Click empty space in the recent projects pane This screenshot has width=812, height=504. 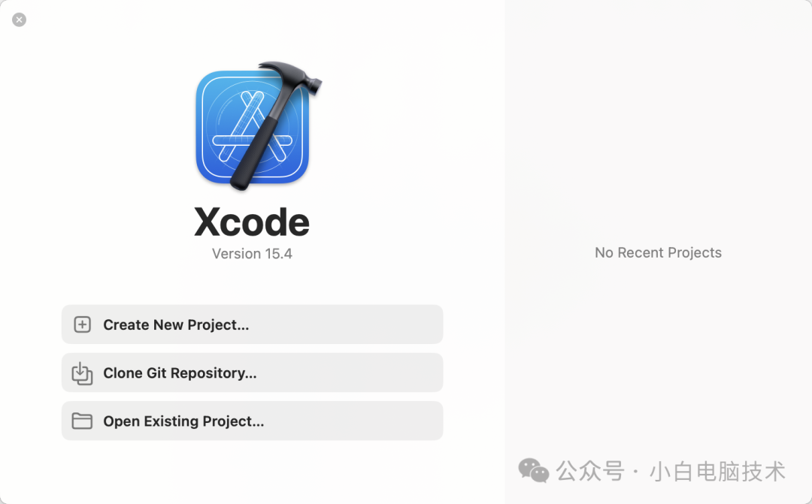pyautogui.click(x=658, y=129)
